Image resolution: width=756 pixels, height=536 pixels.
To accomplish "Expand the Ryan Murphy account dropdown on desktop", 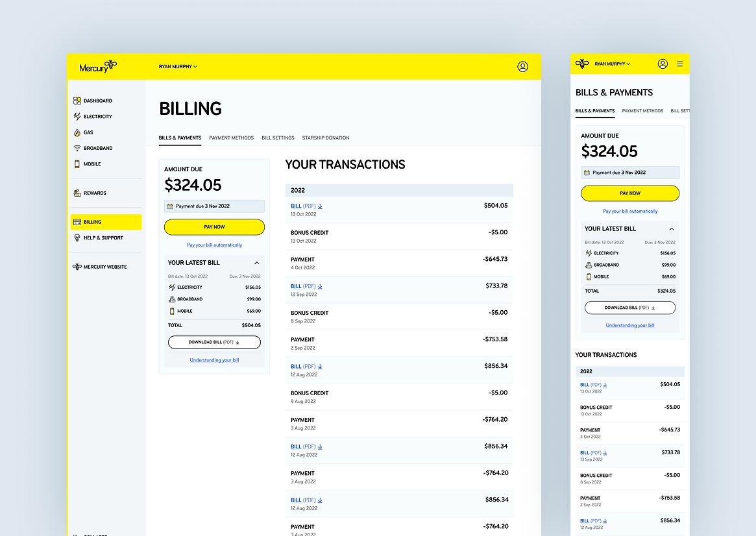I will pos(178,66).
